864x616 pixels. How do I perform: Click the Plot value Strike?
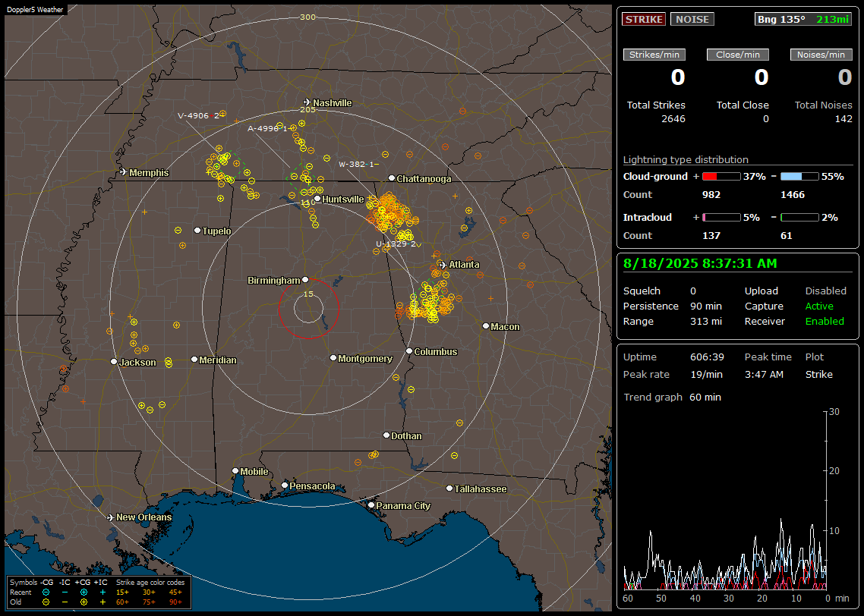click(818, 374)
